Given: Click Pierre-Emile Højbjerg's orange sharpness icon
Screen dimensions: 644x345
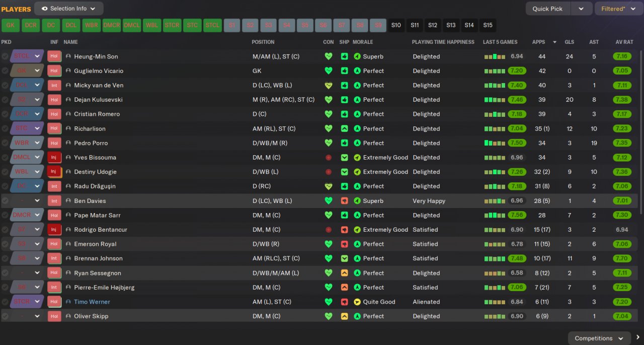Looking at the screenshot, I should click(344, 287).
